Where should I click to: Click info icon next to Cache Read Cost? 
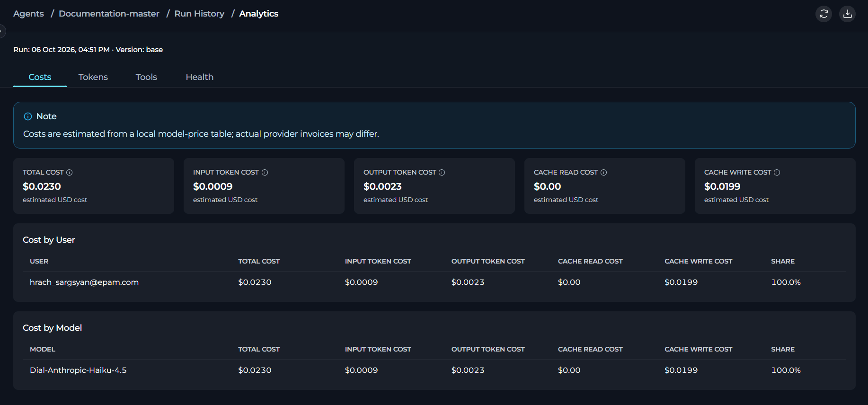click(x=604, y=173)
